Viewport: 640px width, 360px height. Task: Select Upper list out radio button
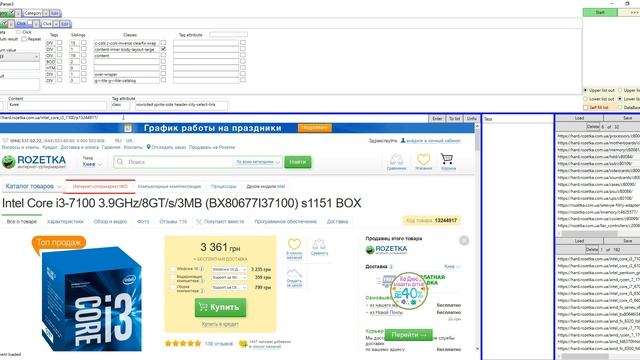click(x=586, y=90)
